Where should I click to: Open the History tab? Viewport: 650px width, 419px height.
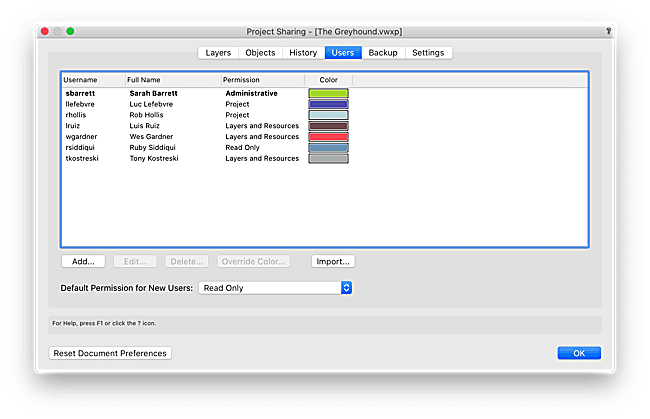303,53
